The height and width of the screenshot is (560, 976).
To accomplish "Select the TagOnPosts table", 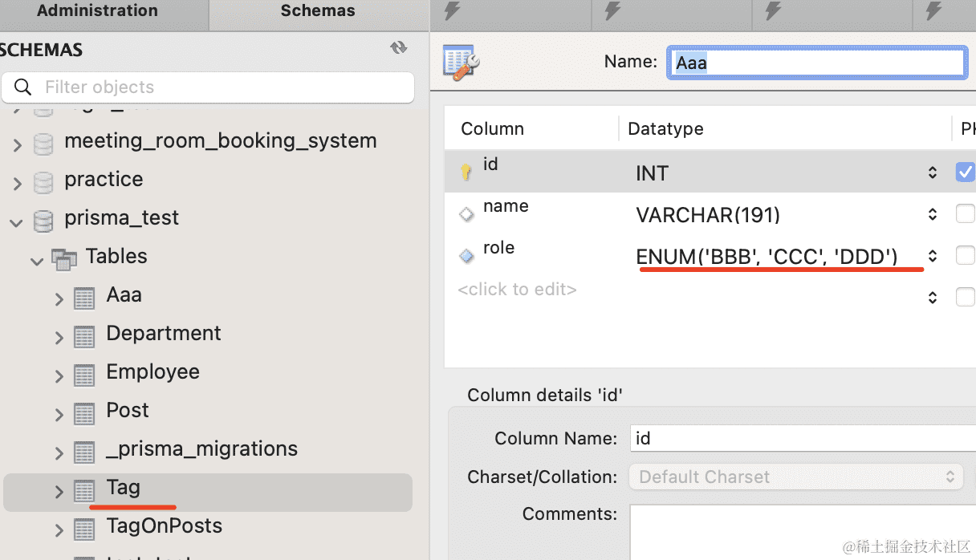I will coord(164,526).
